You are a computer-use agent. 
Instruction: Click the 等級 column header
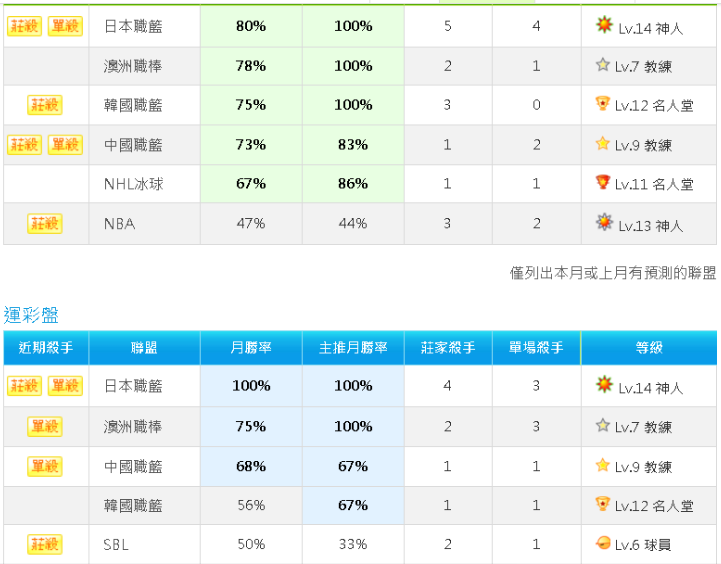649,348
